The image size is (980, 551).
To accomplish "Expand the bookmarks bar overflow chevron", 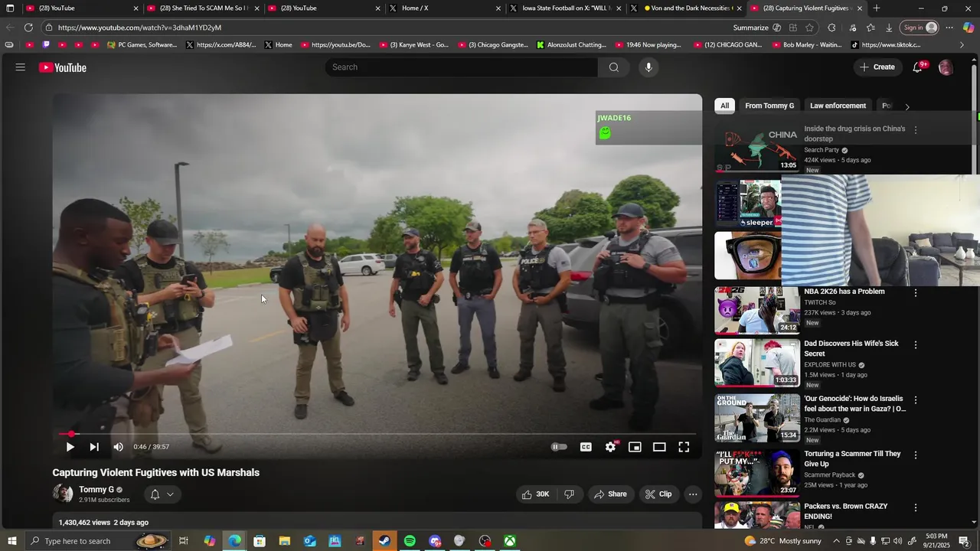I will [x=962, y=45].
